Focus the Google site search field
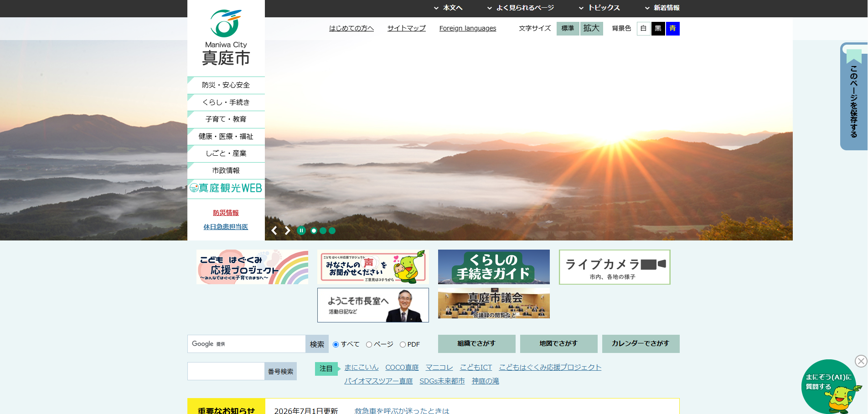 point(247,344)
